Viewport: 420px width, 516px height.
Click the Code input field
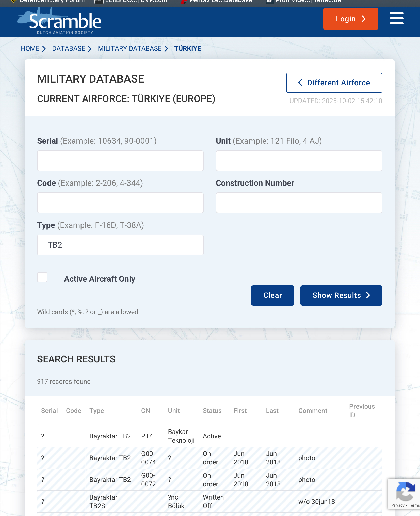(x=120, y=203)
